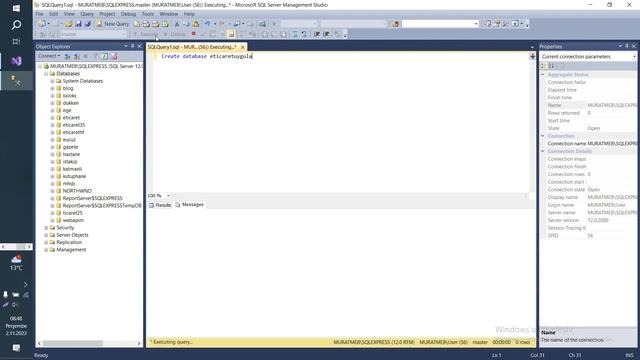Toggle the Object Explorer auto-hide pin
640x360 pixels.
[132, 46]
